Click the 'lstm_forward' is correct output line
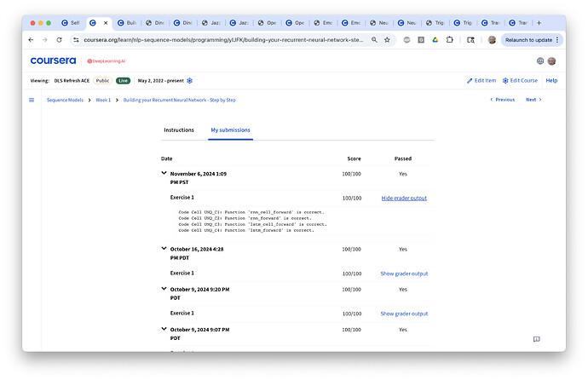The width and height of the screenshot is (588, 380). coord(246,231)
